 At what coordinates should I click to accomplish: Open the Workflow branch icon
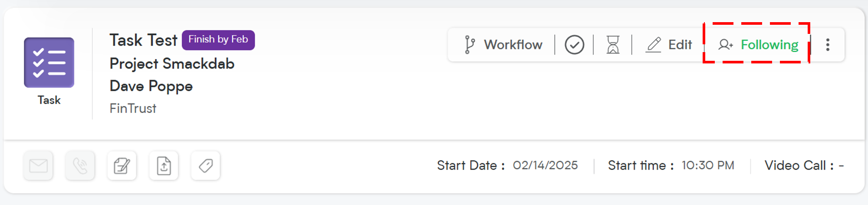[469, 45]
